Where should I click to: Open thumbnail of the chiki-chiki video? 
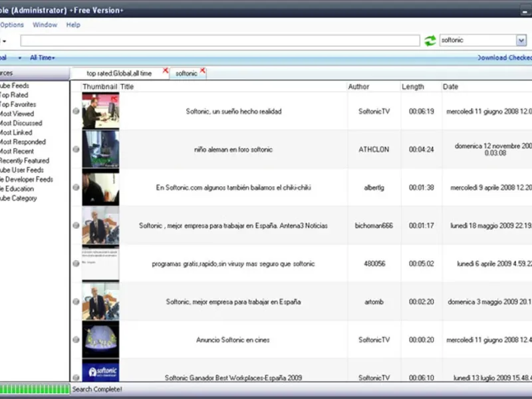click(101, 188)
